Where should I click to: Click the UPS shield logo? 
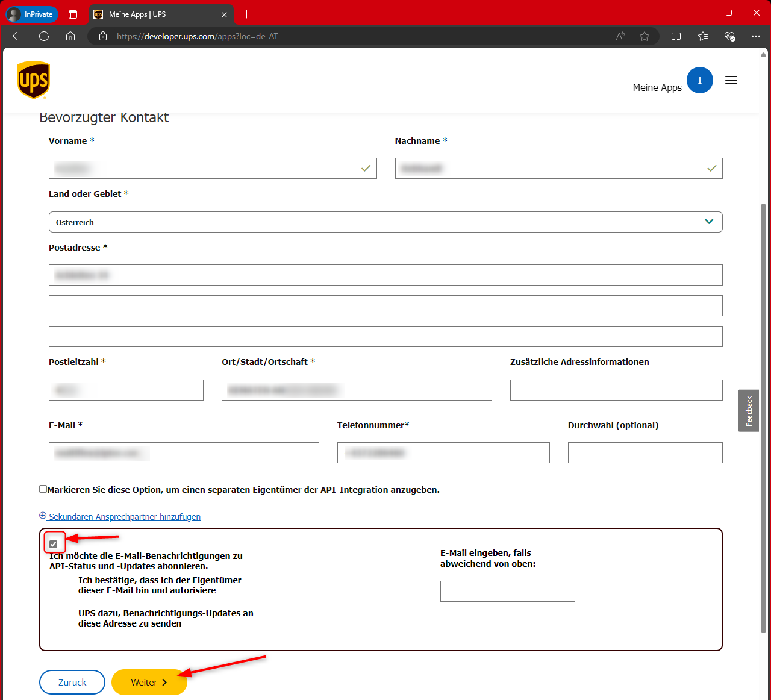(x=34, y=80)
